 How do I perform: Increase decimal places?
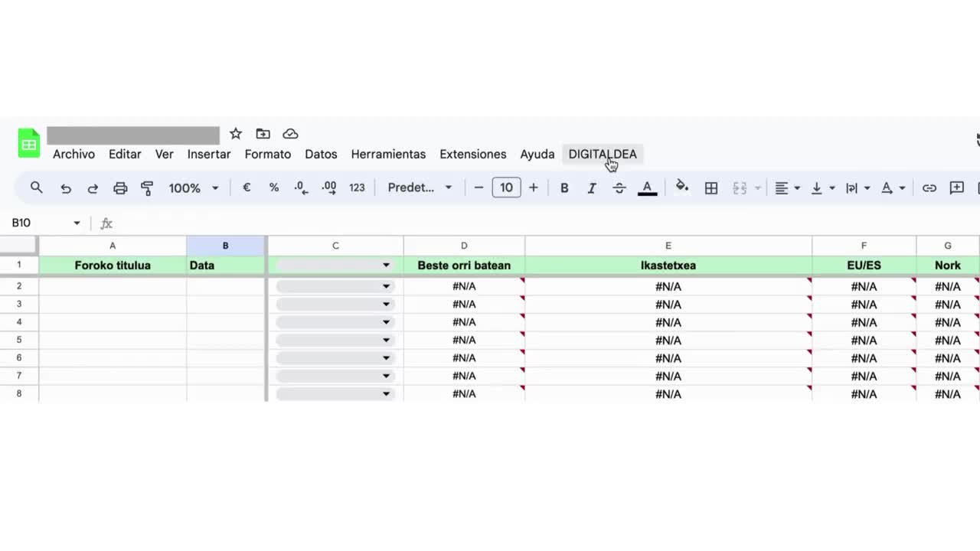tap(329, 187)
